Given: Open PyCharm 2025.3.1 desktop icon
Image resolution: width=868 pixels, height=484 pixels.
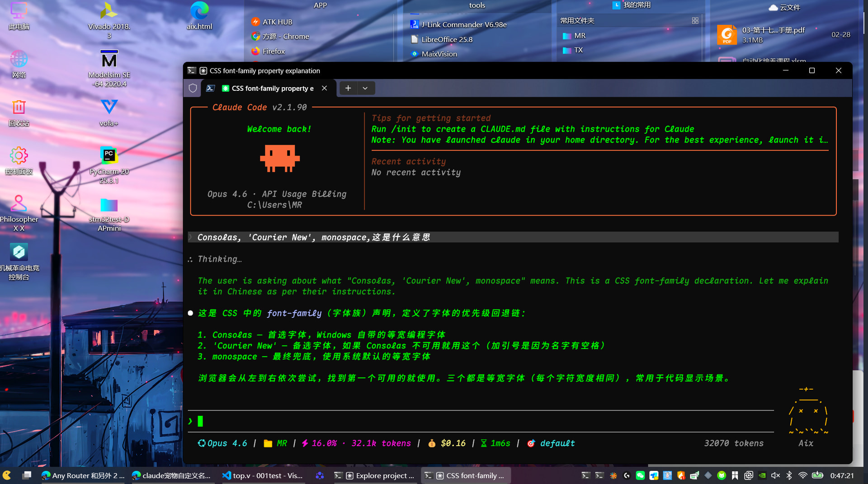Looking at the screenshot, I should pos(109,164).
